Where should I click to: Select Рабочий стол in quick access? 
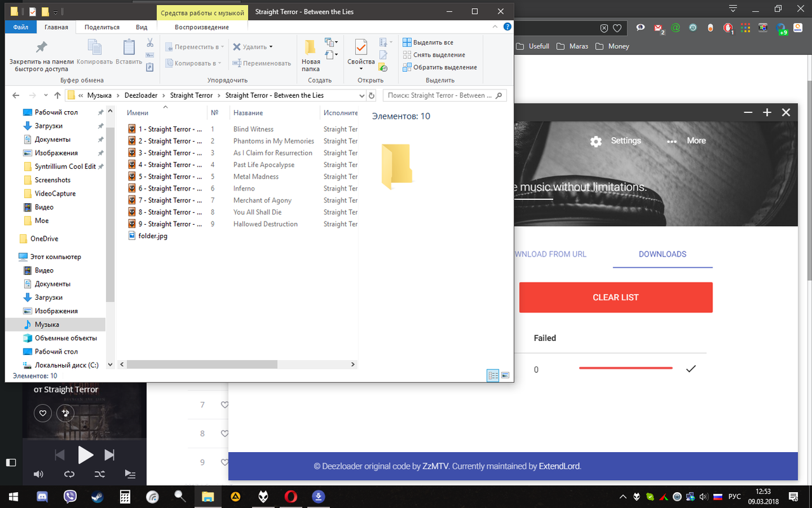(56, 112)
